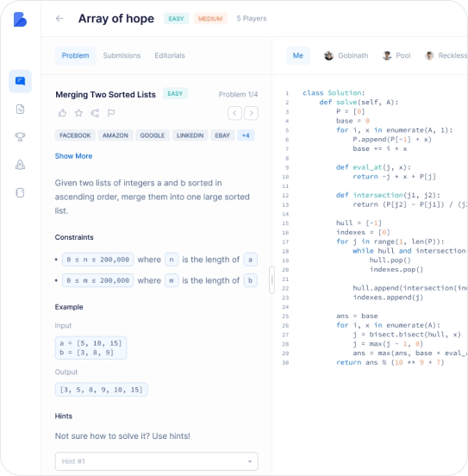Select the chat icon in sidebar
468x476 pixels.
21,81
